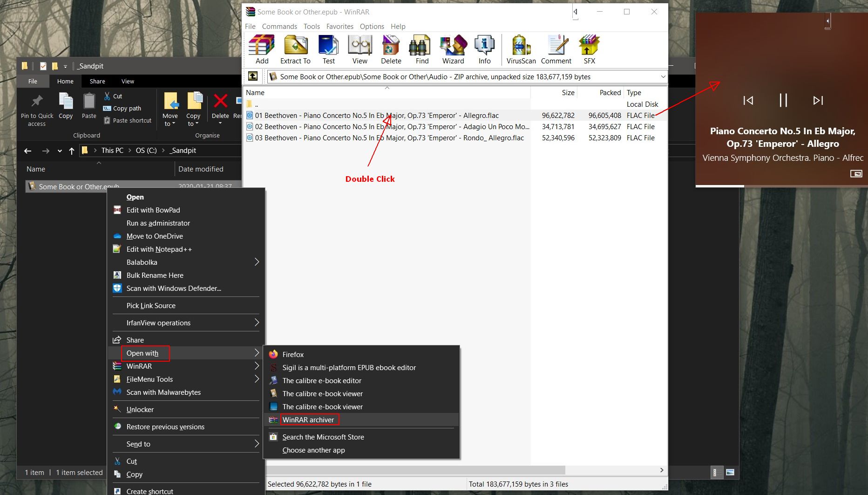Sort WinRAR list by Packed column
Viewport: 868px width, 495px height.
point(601,92)
